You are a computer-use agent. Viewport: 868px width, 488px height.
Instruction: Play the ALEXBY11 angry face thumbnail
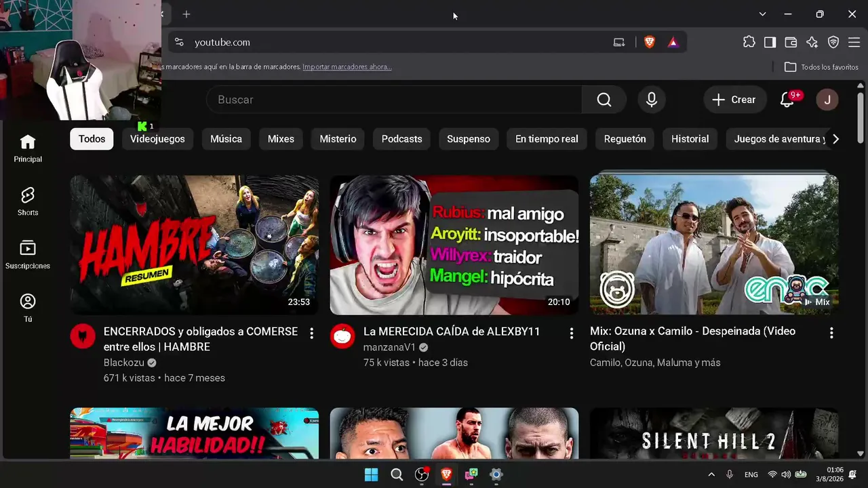point(454,245)
